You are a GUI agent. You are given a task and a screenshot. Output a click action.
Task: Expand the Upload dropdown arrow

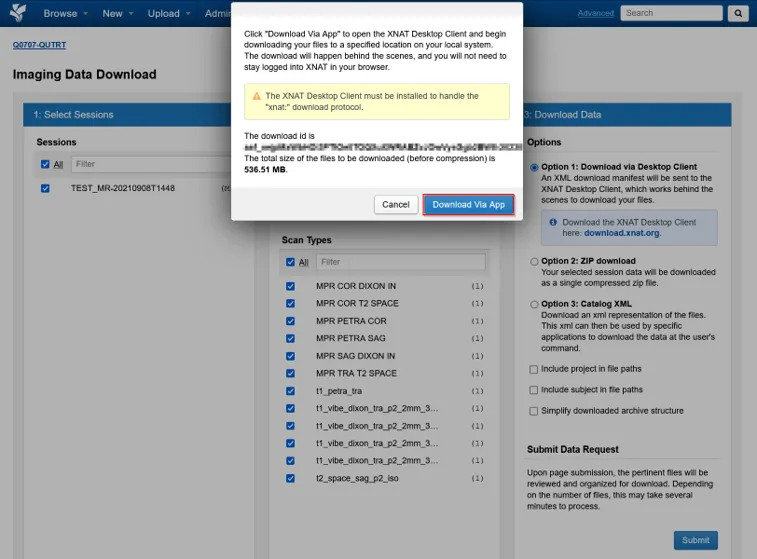pyautogui.click(x=187, y=14)
